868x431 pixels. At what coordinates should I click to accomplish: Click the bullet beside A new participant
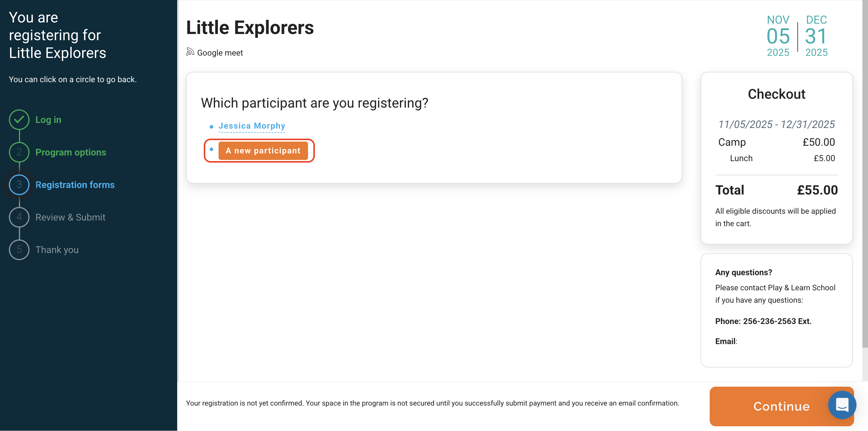[211, 149]
